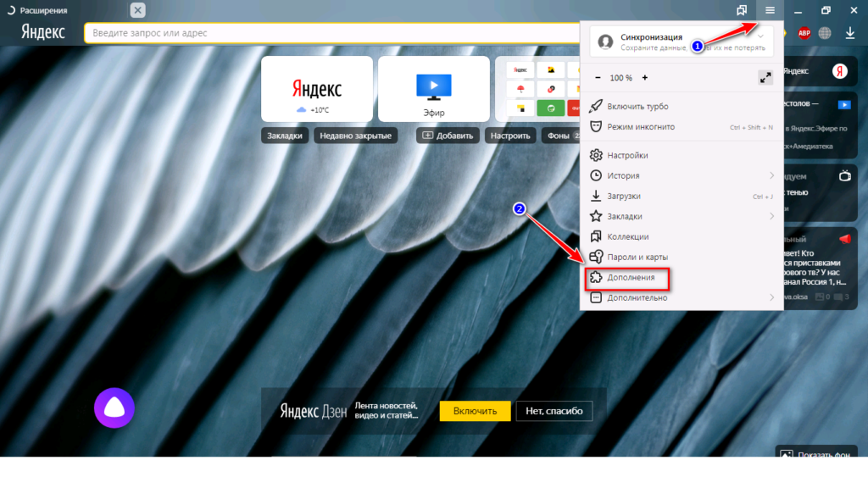Image resolution: width=868 pixels, height=488 pixels.
Task: Open the Закладки button under tiles
Action: tap(285, 136)
